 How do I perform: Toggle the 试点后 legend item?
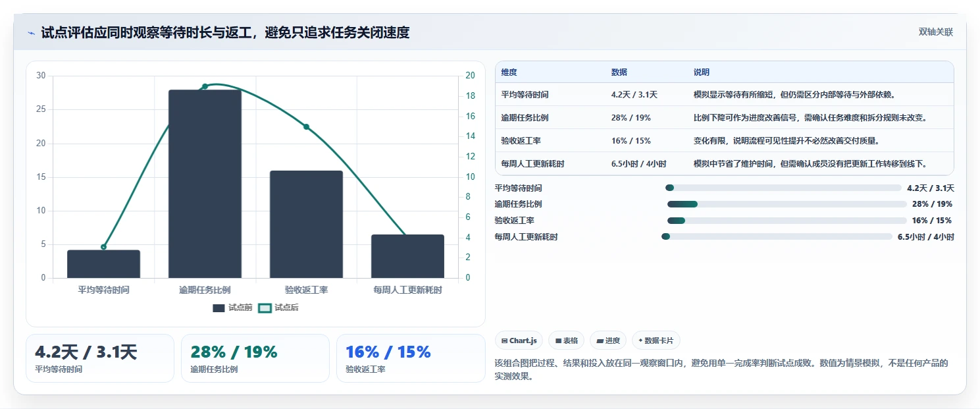(x=278, y=308)
